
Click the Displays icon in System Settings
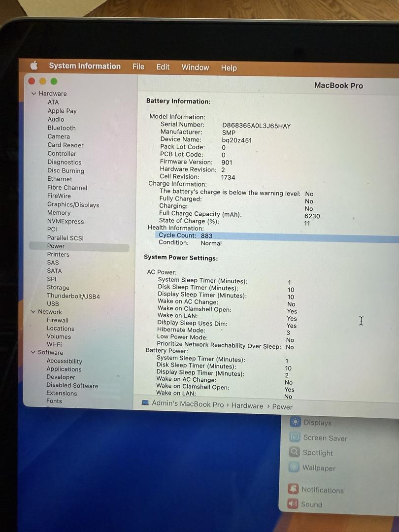296,422
